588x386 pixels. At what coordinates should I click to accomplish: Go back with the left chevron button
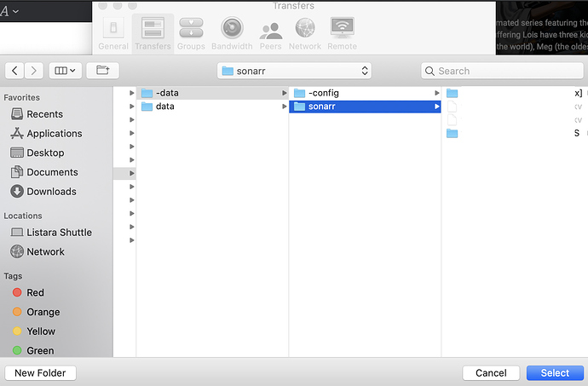(14, 71)
